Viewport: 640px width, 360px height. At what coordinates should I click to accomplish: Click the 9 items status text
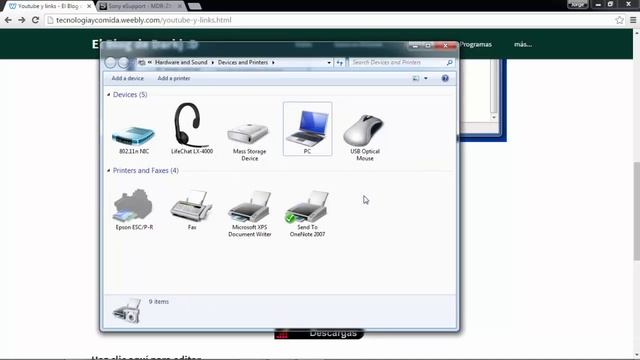(x=158, y=302)
